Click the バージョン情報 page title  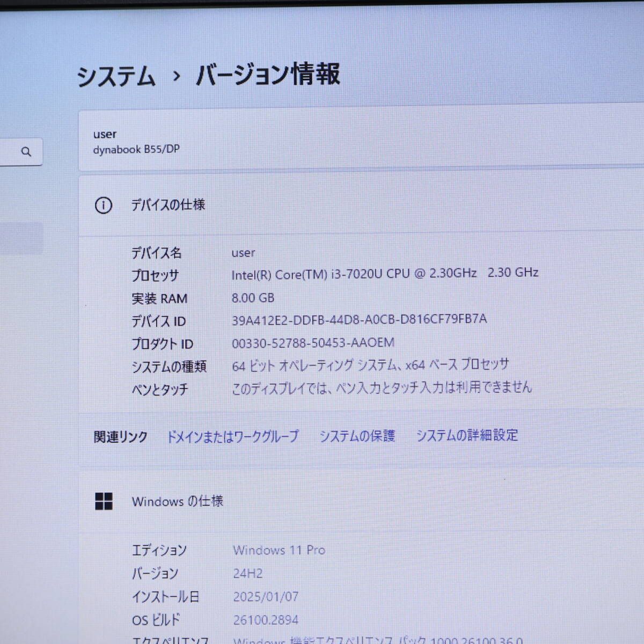tap(268, 74)
